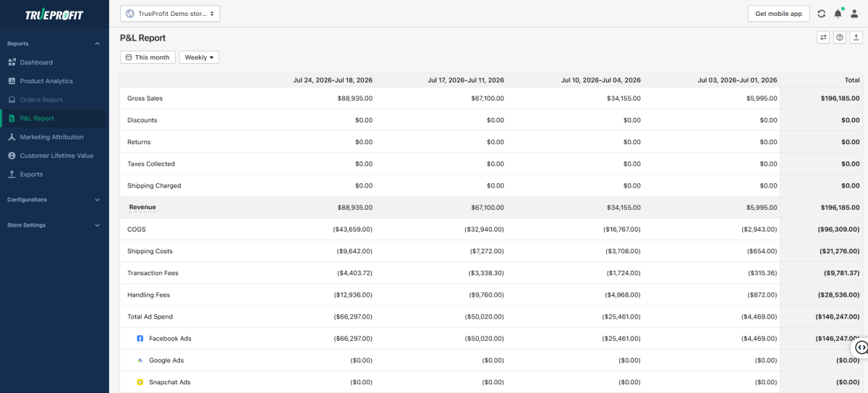Select the Transaction Fees row label

point(153,273)
